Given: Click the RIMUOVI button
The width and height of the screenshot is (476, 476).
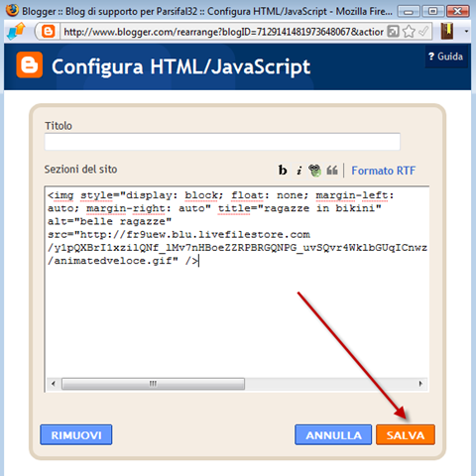Looking at the screenshot, I should pyautogui.click(x=76, y=434).
